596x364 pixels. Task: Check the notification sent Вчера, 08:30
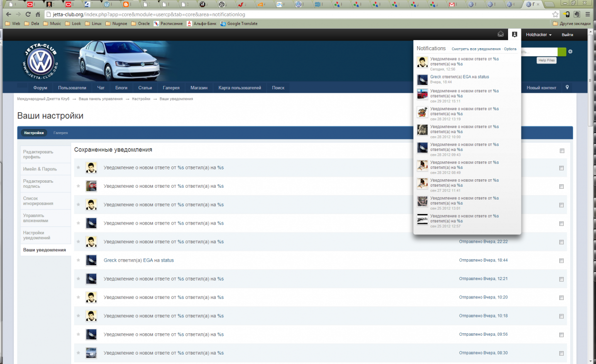(x=562, y=353)
